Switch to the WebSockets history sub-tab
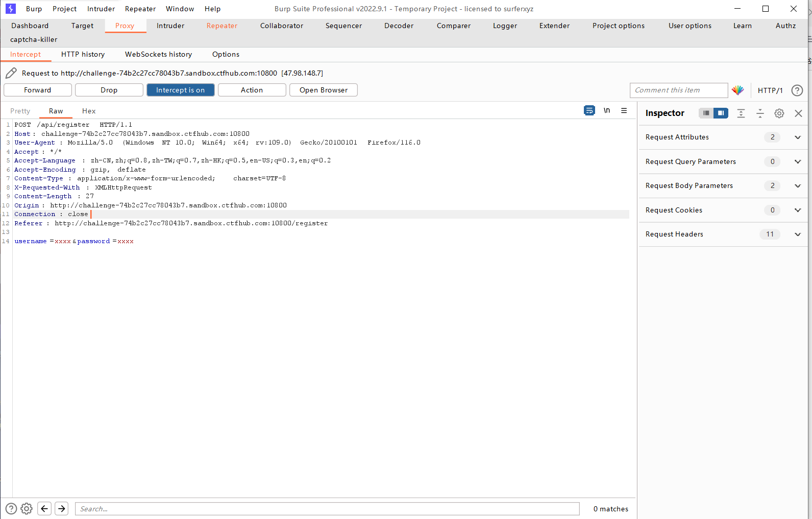Image resolution: width=812 pixels, height=519 pixels. click(x=159, y=54)
